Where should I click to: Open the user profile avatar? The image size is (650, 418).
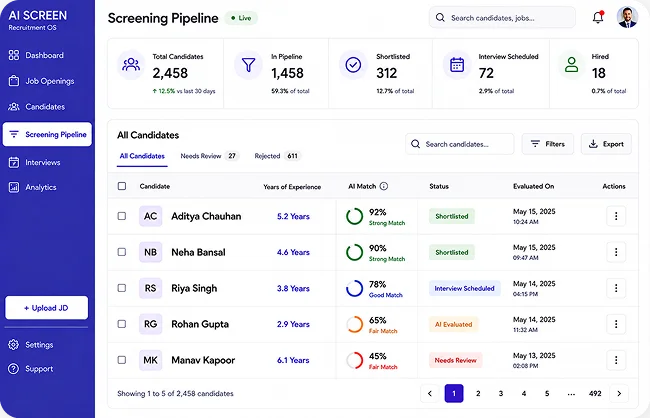point(627,17)
